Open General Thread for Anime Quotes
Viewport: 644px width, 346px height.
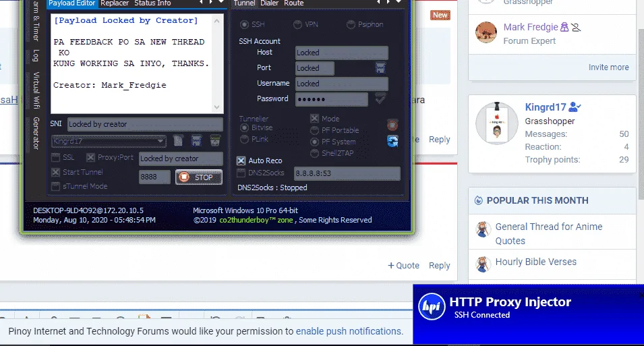coord(549,234)
